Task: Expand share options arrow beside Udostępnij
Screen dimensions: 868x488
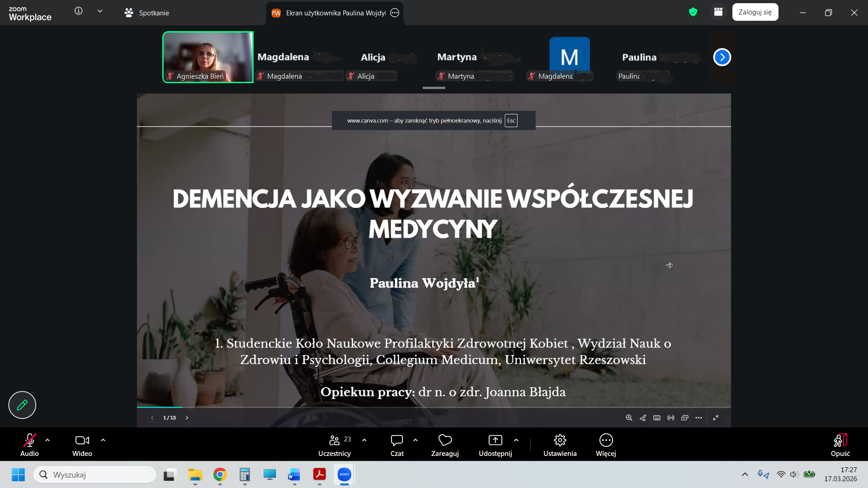Action: 516,440
